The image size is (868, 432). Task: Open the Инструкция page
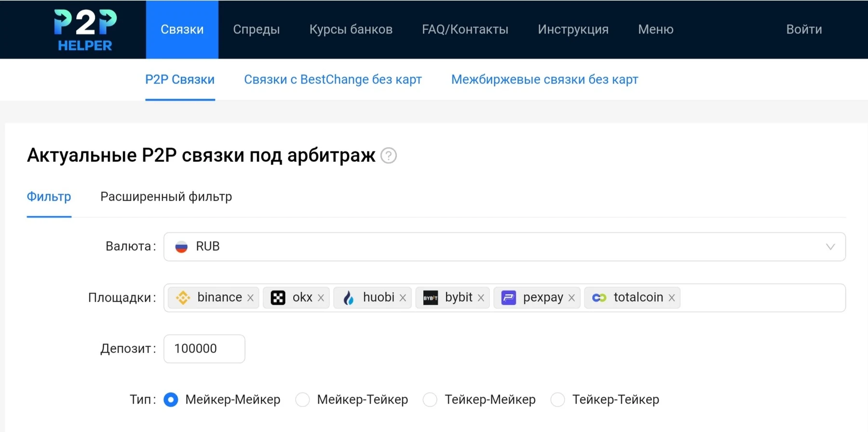(573, 29)
